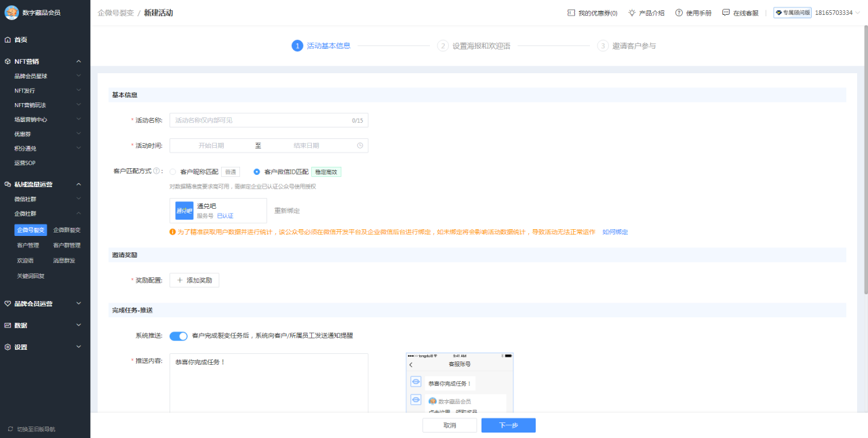The height and width of the screenshot is (438, 868).
Task: Click the 下一步 button
Action: coord(508,425)
